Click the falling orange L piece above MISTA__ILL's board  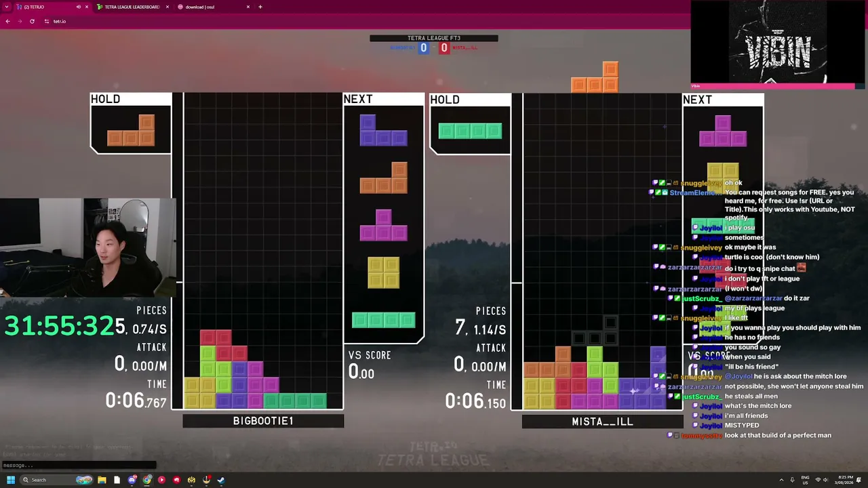(595, 77)
